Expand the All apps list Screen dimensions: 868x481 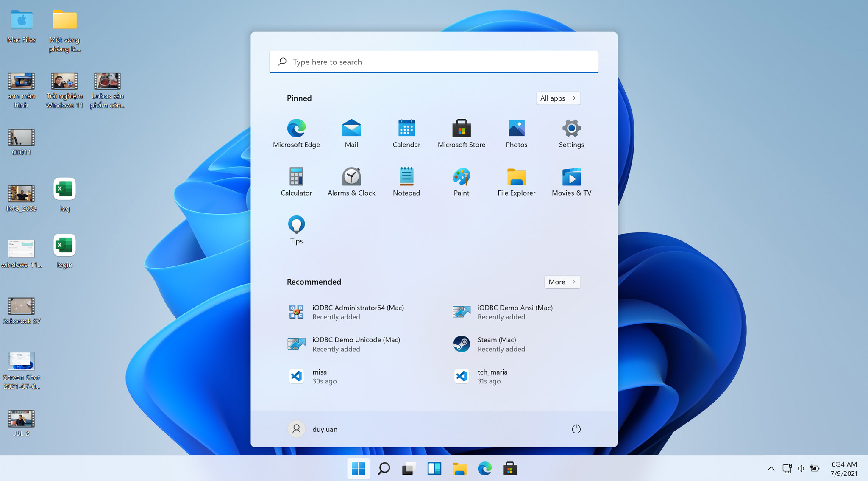pos(558,98)
